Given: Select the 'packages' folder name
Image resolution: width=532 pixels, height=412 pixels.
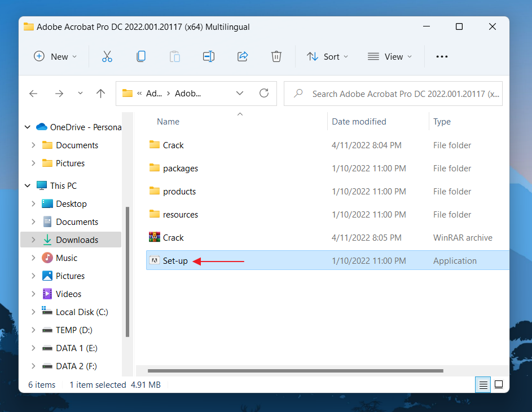Looking at the screenshot, I should click(180, 169).
